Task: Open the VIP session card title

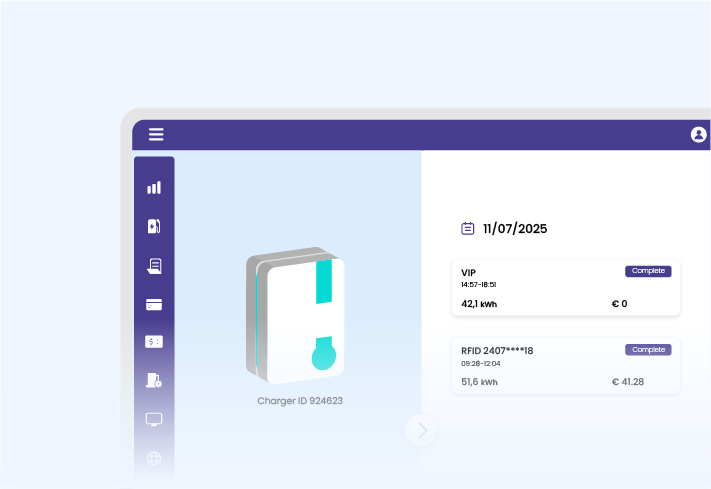Action: (x=468, y=273)
